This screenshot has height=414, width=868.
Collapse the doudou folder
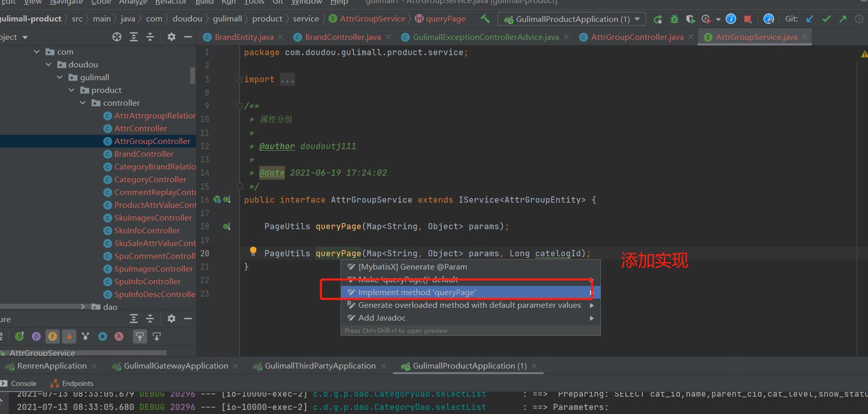click(x=49, y=64)
